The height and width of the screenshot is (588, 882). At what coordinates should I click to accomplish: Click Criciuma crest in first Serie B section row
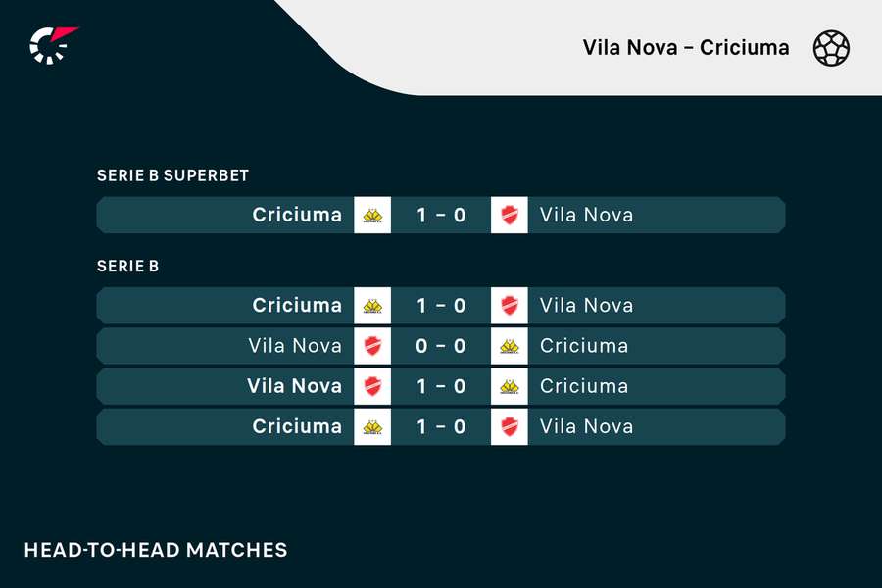(x=372, y=305)
